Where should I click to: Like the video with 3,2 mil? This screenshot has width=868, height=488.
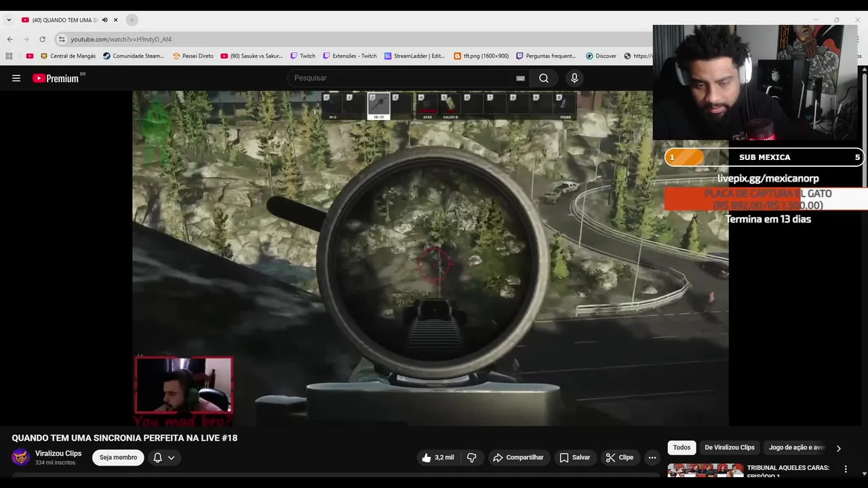point(437,457)
